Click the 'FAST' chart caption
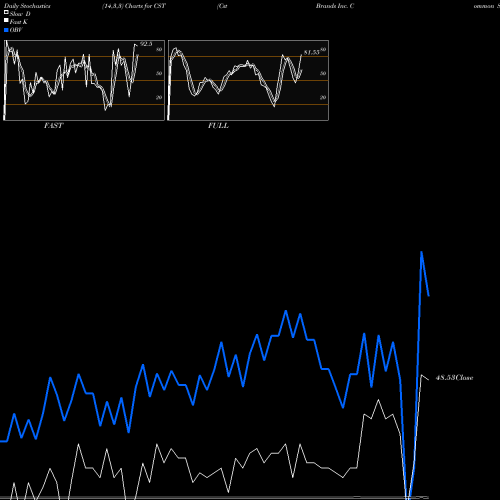500x500 pixels. point(53,126)
